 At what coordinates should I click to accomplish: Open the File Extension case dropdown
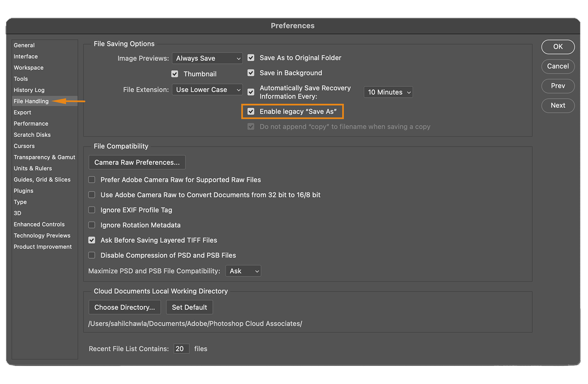tap(207, 89)
